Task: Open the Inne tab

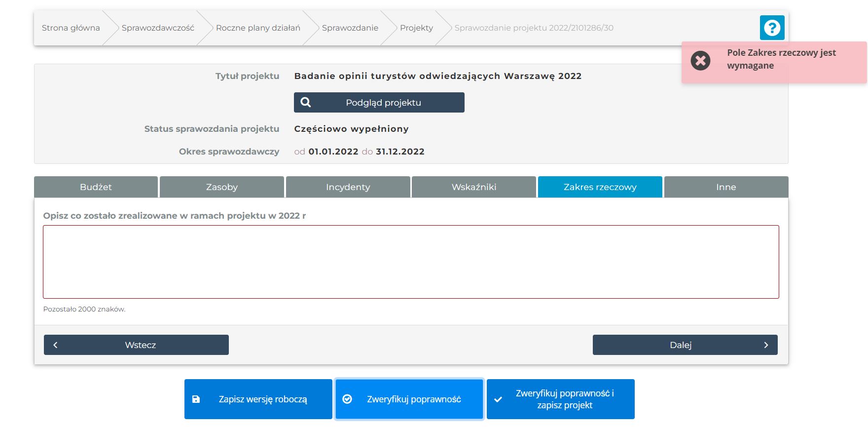Action: [726, 187]
